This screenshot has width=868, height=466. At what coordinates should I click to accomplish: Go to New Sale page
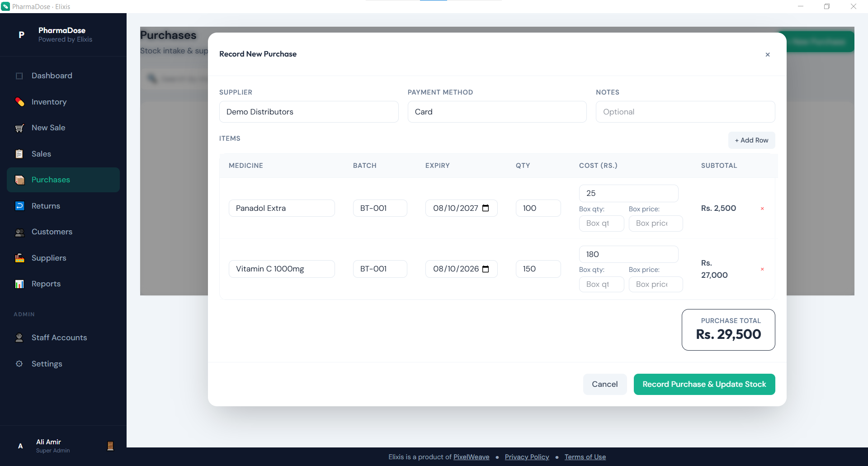[63, 128]
